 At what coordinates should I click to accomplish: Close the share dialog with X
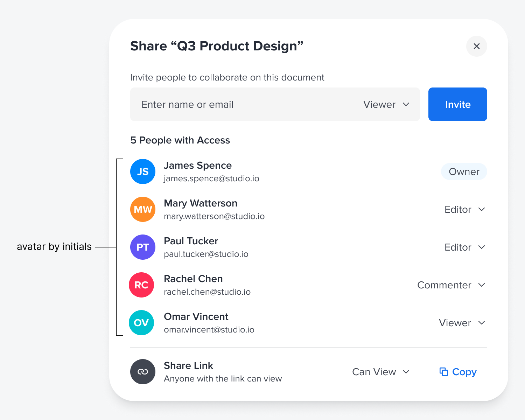tap(476, 46)
